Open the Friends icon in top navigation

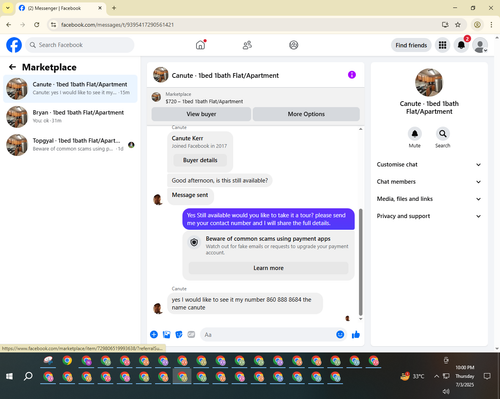click(247, 45)
